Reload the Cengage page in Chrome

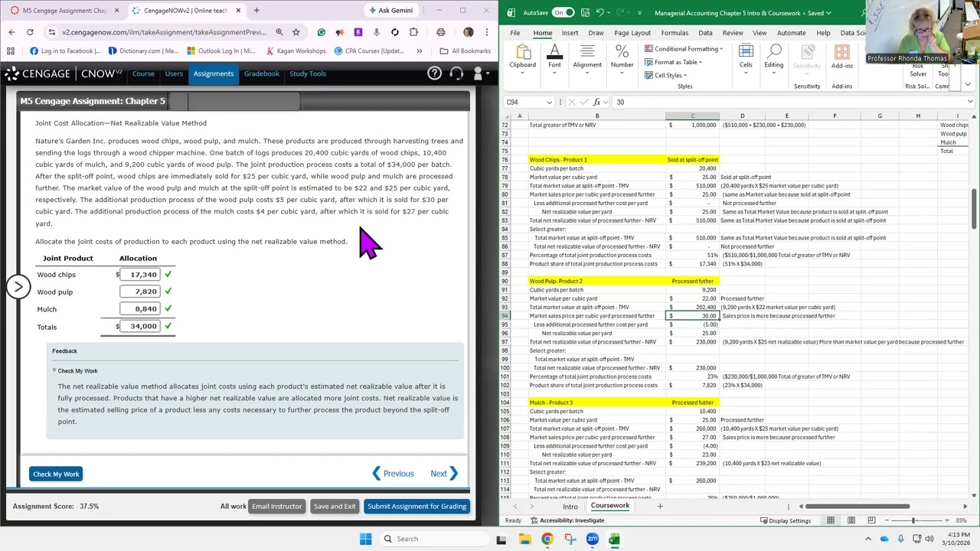[x=30, y=32]
